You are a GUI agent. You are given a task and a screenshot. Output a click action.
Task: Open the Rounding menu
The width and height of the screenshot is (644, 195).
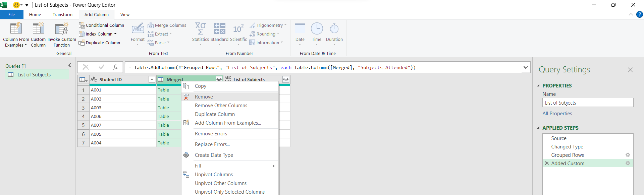coord(264,34)
